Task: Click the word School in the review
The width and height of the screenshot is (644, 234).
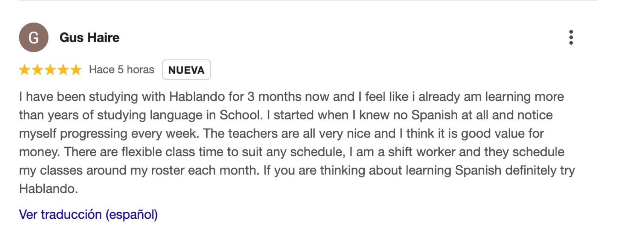Action: 241,115
